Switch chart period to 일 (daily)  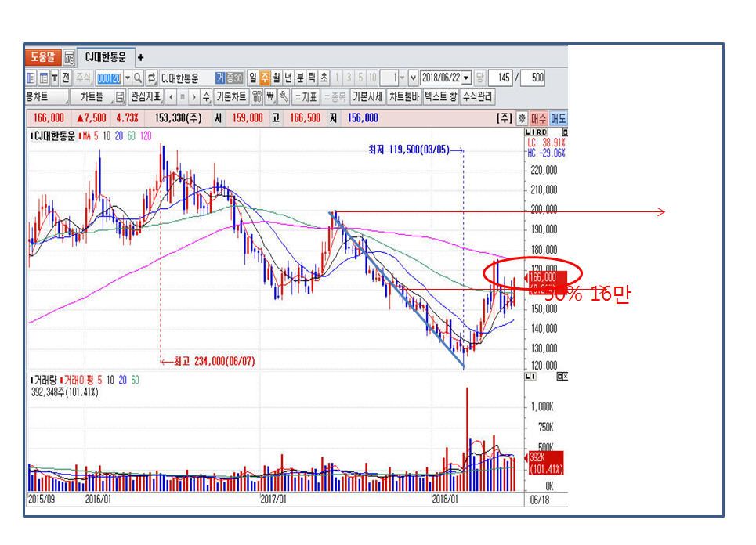click(253, 78)
